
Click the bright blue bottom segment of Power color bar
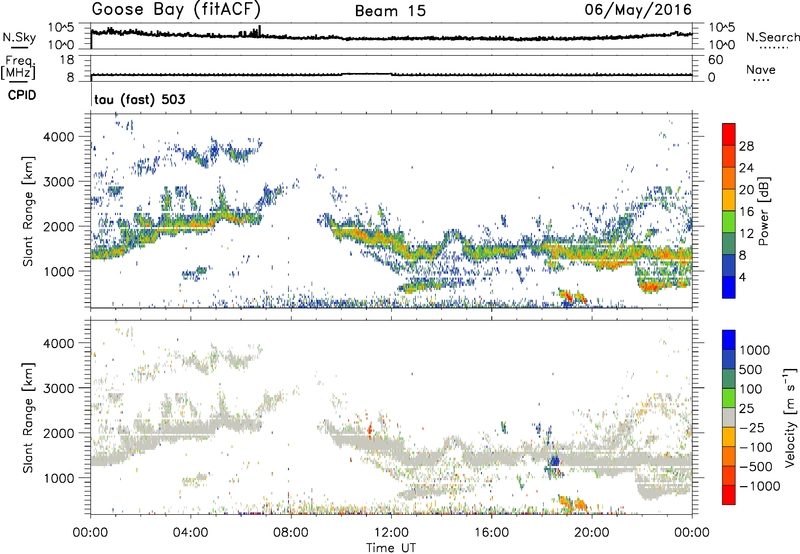tap(729, 287)
